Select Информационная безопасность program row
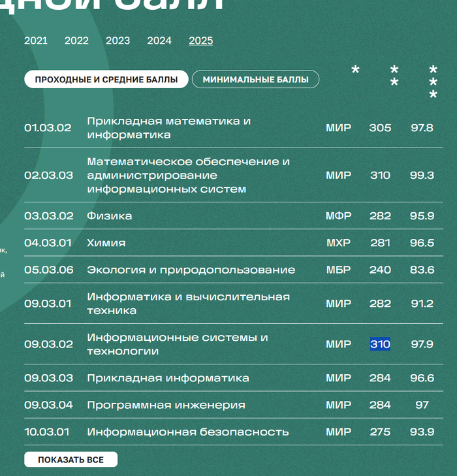457x476 pixels. [x=187, y=432]
